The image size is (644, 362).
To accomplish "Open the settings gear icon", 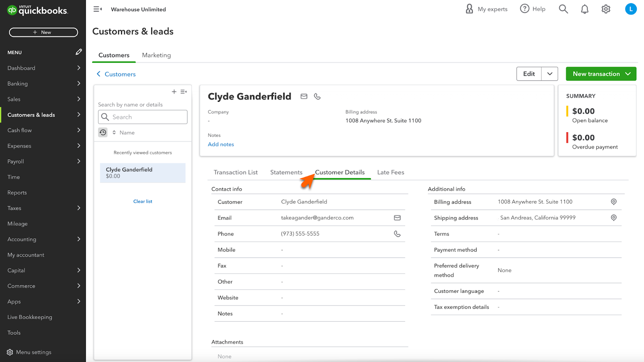I will 606,9.
